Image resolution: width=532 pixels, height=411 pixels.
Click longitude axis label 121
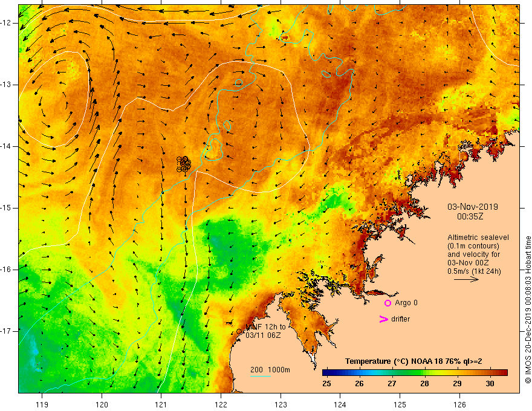pyautogui.click(x=161, y=404)
